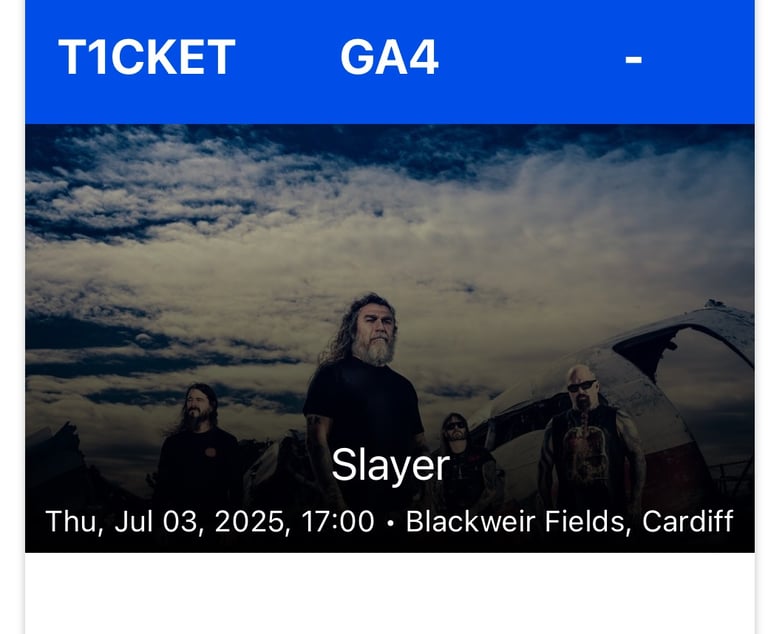
Task: Click the bullet separator between time and venue
Action: (390, 523)
